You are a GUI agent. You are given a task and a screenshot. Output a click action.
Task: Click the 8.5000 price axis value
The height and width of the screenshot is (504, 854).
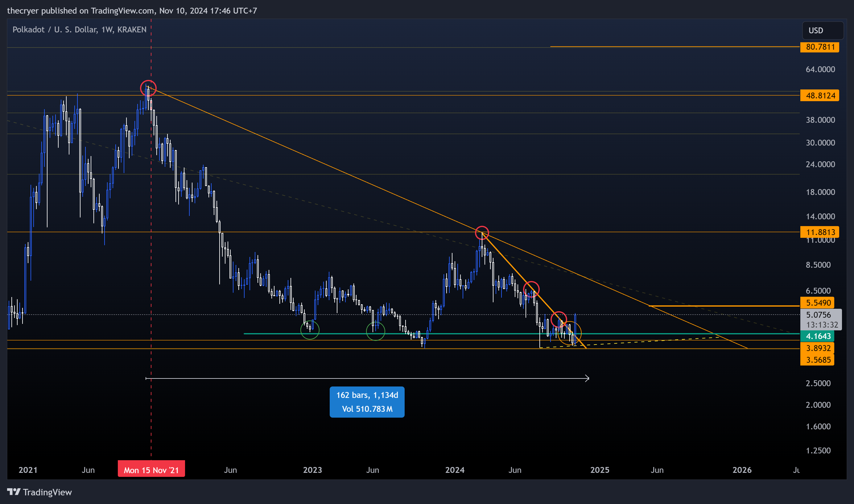tap(818, 265)
